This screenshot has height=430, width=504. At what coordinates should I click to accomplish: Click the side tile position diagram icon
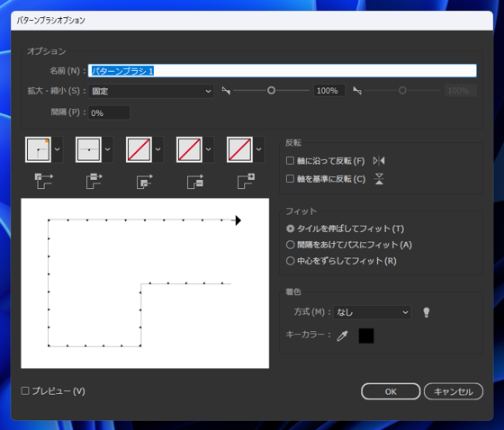[x=94, y=181]
